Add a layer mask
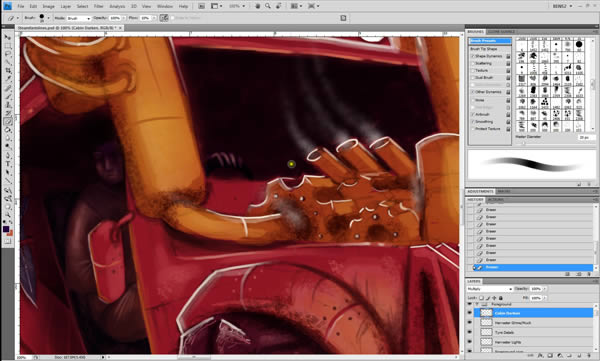 (x=550, y=356)
